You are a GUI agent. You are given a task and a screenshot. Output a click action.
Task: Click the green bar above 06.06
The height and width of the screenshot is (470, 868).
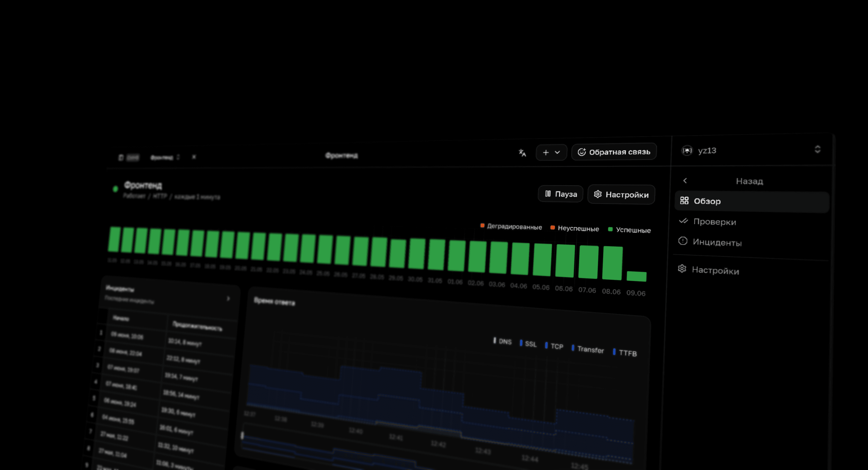click(565, 261)
